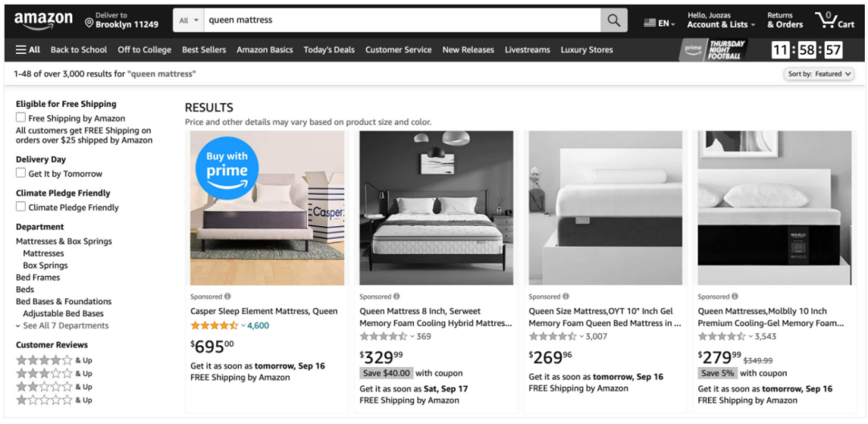Click the Molblly mattress product image
Screen dimensions: 868x424
774,208
